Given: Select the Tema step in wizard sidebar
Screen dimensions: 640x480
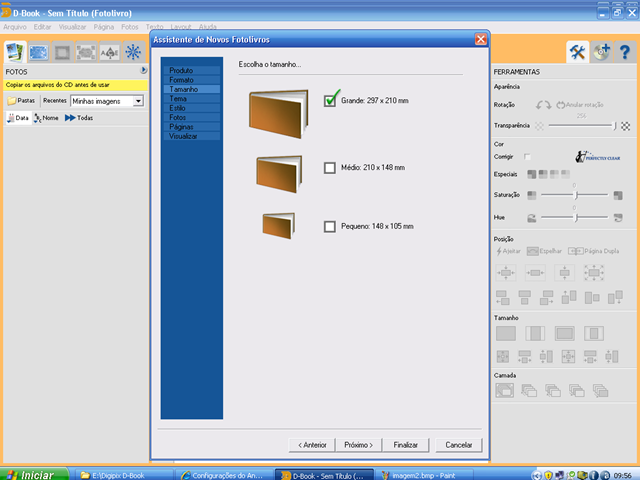Looking at the screenshot, I should [x=192, y=99].
